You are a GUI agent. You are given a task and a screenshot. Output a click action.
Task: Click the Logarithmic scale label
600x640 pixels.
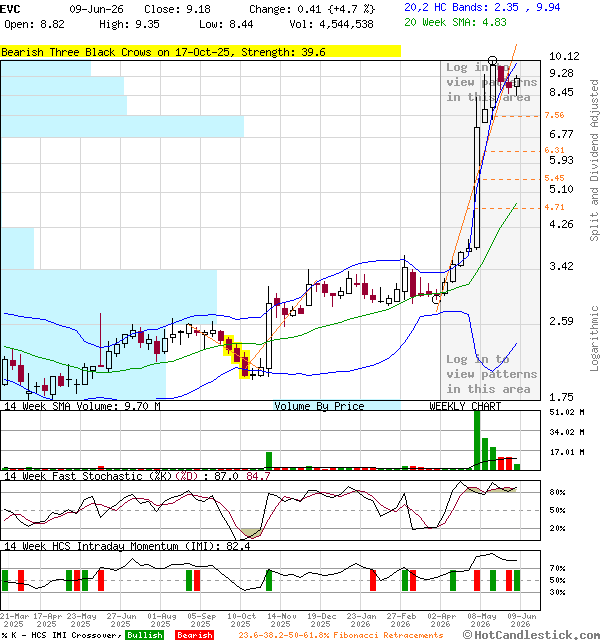click(594, 338)
